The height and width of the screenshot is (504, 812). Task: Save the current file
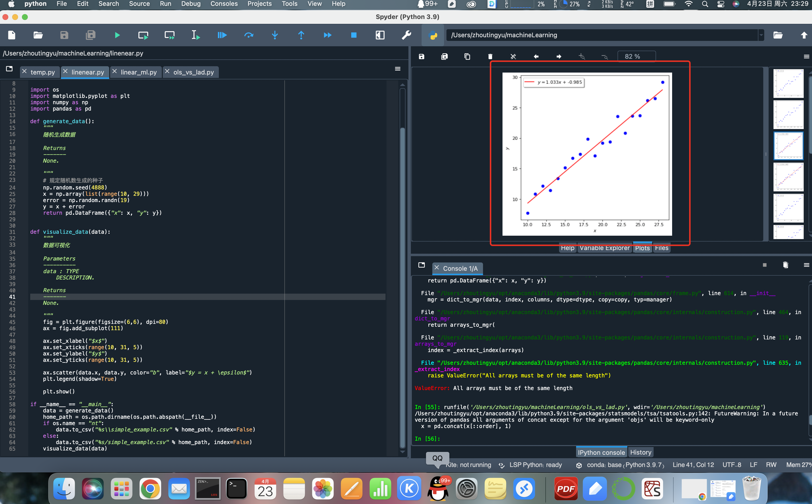pyautogui.click(x=64, y=35)
